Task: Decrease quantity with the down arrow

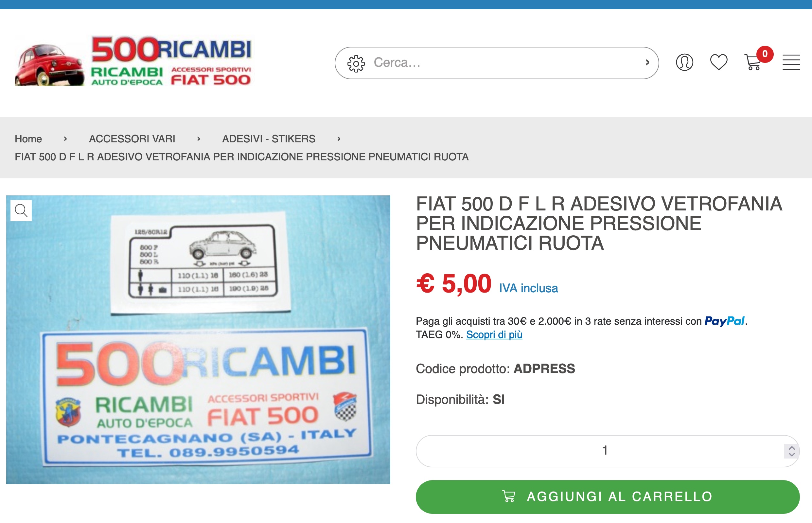Action: [x=792, y=454]
